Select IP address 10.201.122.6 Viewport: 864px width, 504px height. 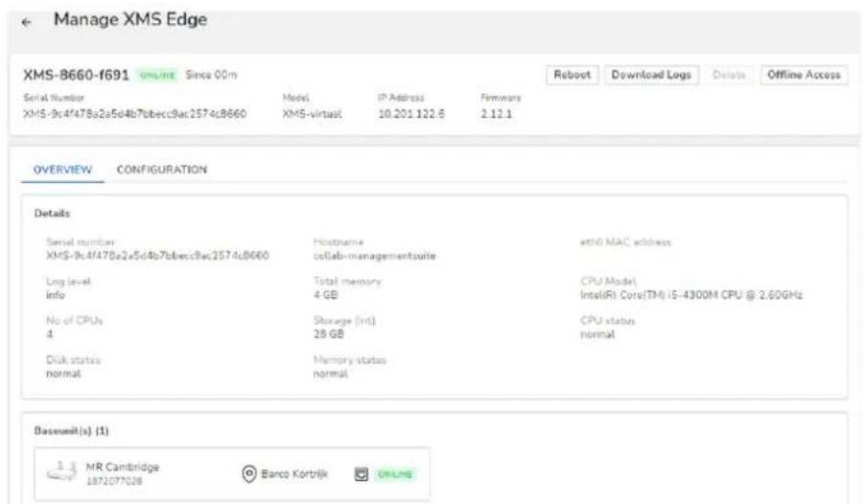(411, 114)
